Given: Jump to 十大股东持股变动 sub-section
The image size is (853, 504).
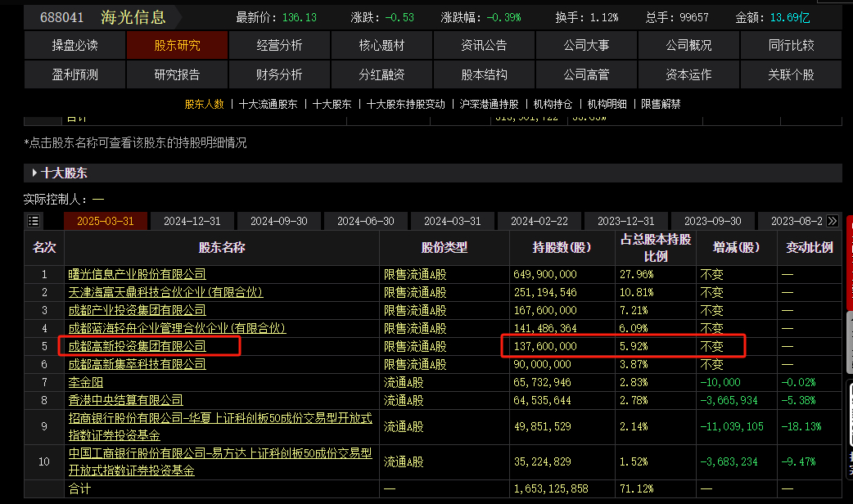Looking at the screenshot, I should [406, 104].
